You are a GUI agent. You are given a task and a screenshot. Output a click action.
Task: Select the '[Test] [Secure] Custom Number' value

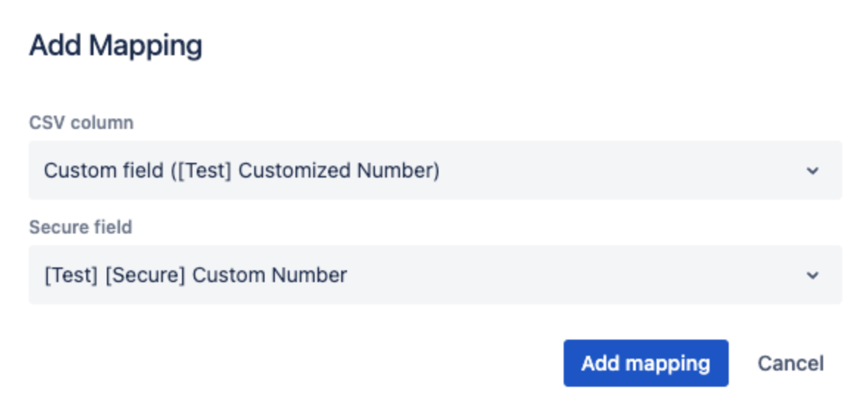[x=195, y=276]
